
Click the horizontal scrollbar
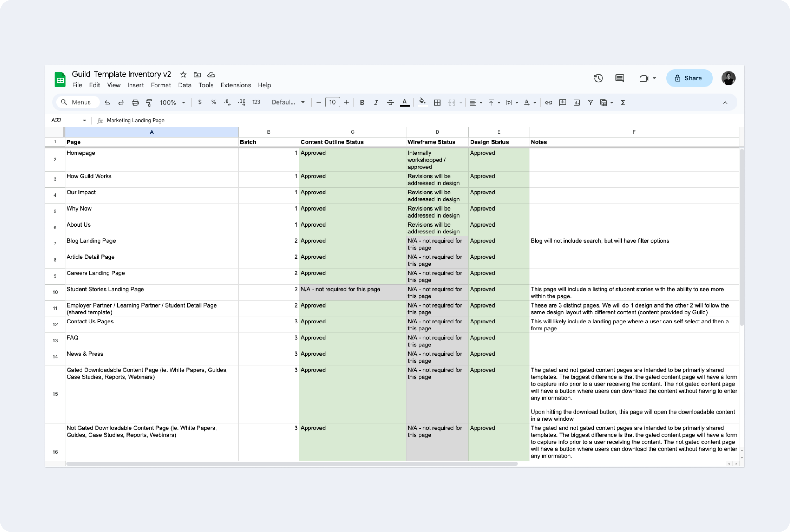[292, 464]
